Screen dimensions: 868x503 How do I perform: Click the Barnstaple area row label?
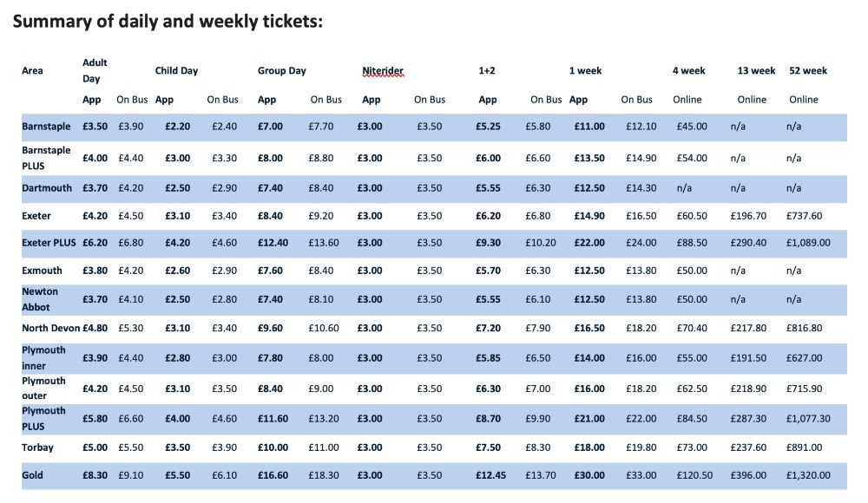click(x=46, y=126)
